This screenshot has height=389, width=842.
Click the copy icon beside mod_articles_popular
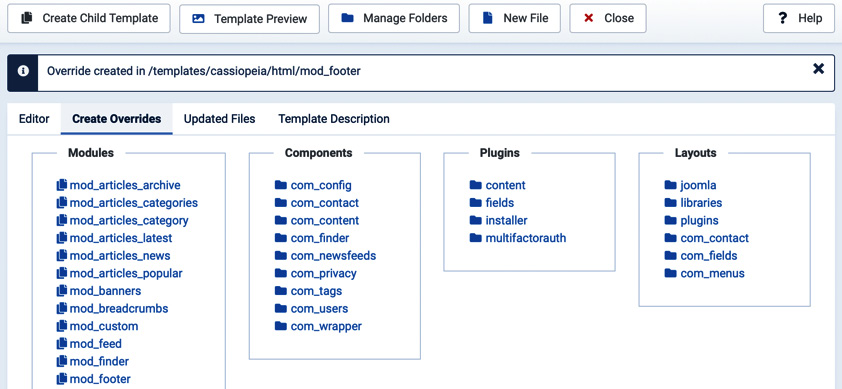pos(62,273)
